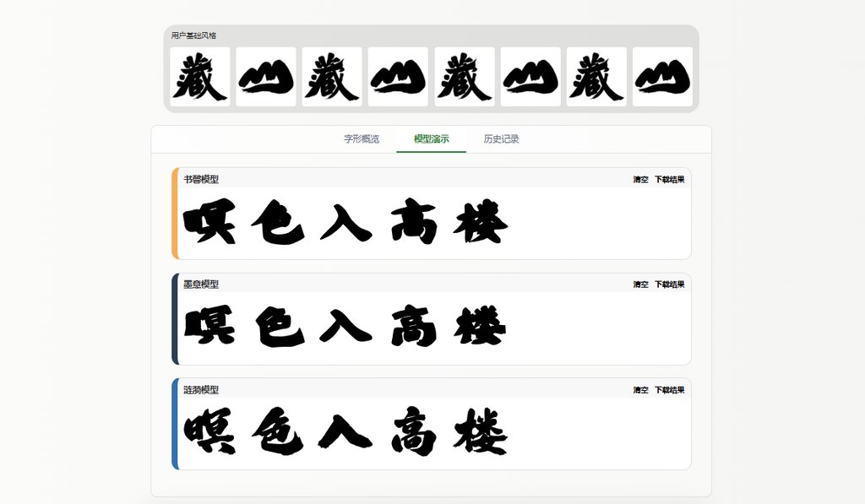Choose the last 山 style thumbnail
865x504 pixels.
tap(662, 77)
